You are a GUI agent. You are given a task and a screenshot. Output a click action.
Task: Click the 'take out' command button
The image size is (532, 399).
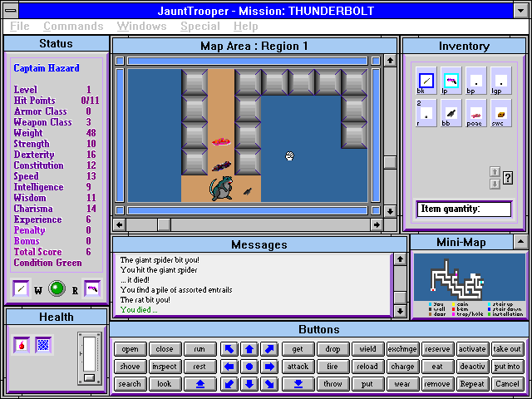(507, 349)
